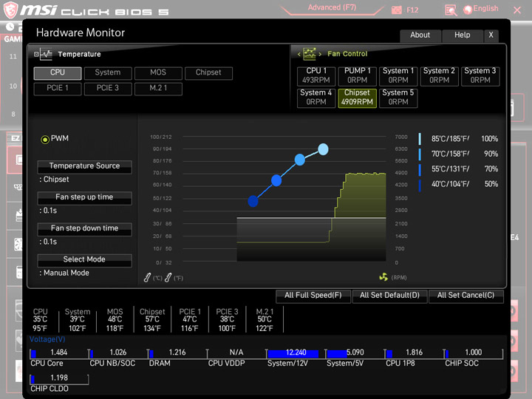Select the second-highest fan curve point
Image resolution: width=532 pixels, height=399 pixels.
tap(299, 160)
